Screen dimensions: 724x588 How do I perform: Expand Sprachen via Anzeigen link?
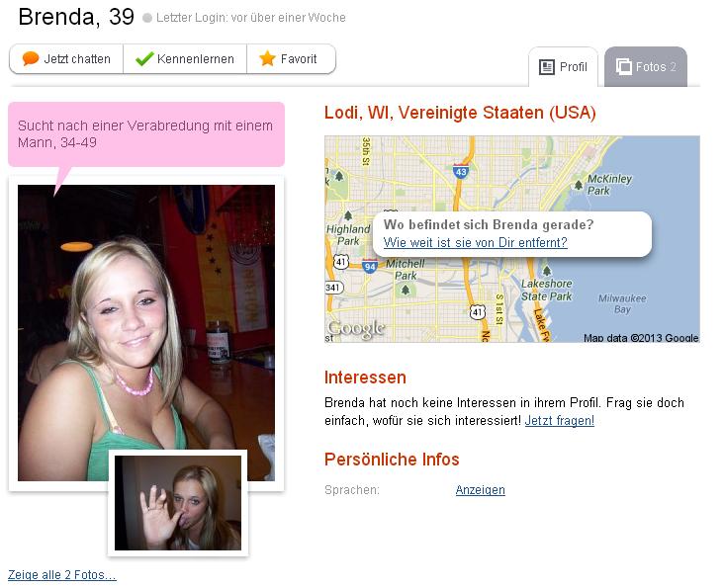(481, 490)
